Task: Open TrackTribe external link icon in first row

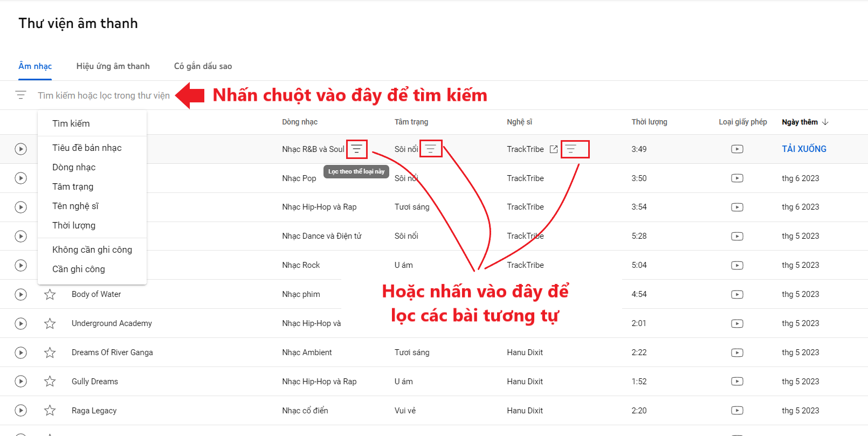Action: [553, 149]
